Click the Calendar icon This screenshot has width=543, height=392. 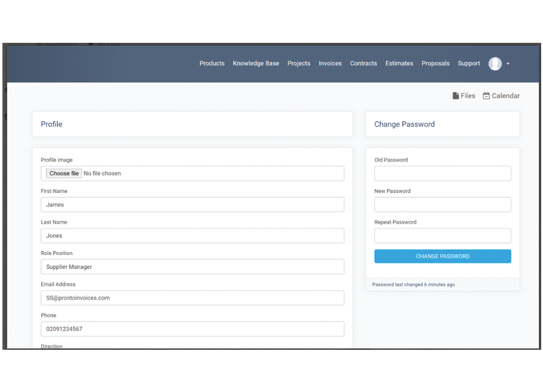486,96
